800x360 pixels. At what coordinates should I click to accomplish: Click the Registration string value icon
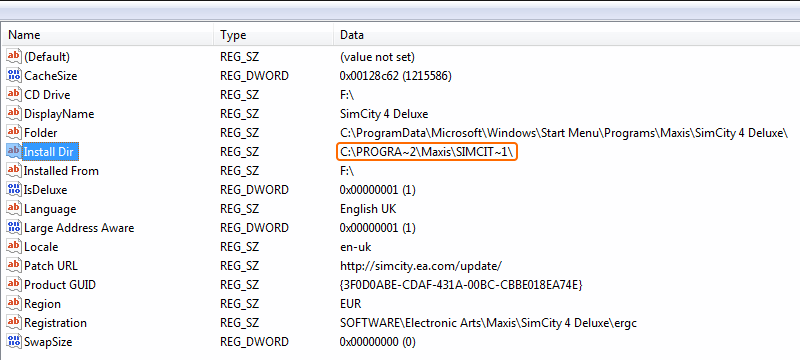pos(14,323)
